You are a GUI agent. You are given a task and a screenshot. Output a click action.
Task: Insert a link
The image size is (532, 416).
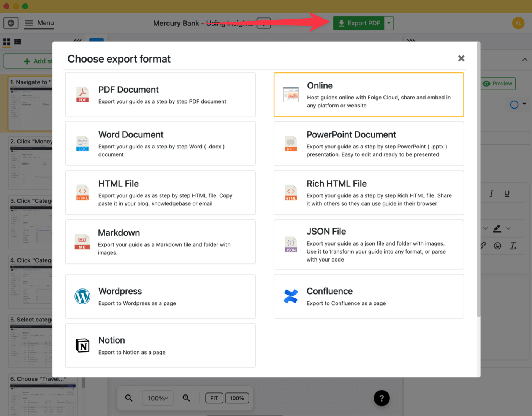(x=483, y=246)
